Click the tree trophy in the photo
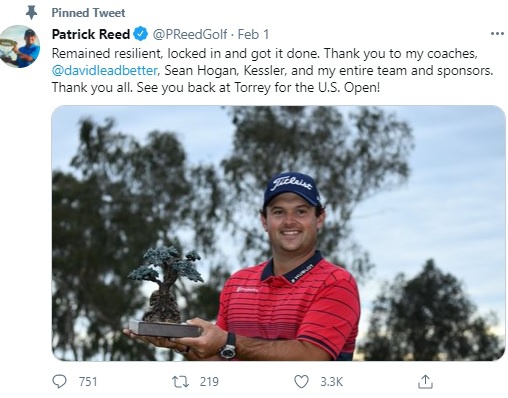The height and width of the screenshot is (398, 508). tap(166, 292)
